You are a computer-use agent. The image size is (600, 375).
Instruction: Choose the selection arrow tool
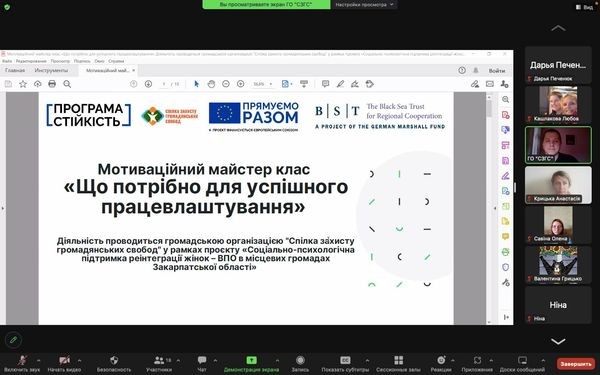point(196,84)
